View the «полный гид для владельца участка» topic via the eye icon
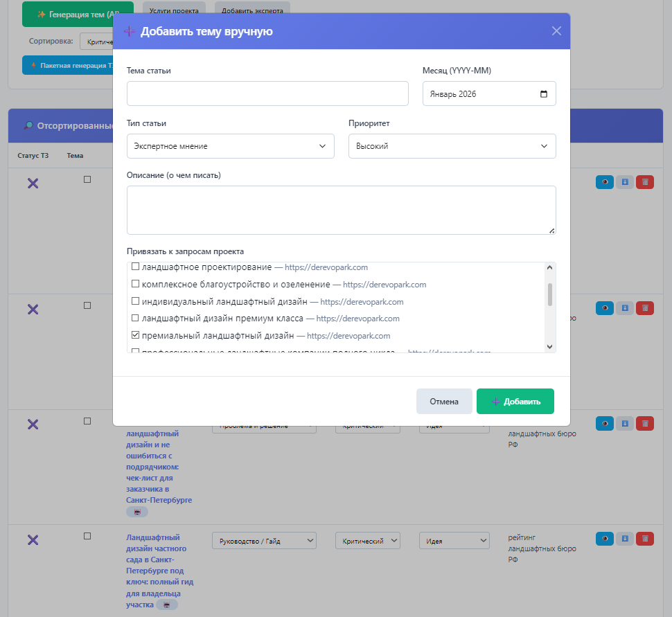 [x=605, y=539]
